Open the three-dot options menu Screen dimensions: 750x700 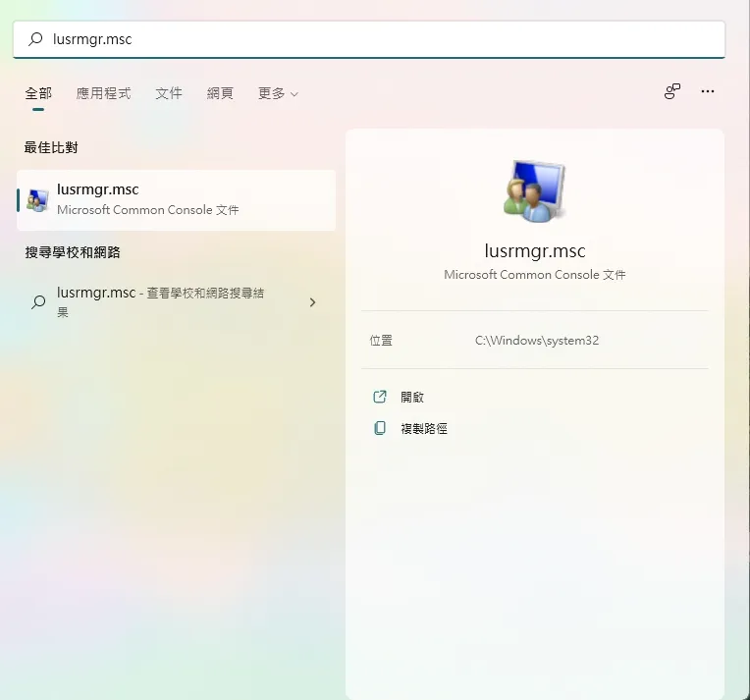(x=708, y=91)
